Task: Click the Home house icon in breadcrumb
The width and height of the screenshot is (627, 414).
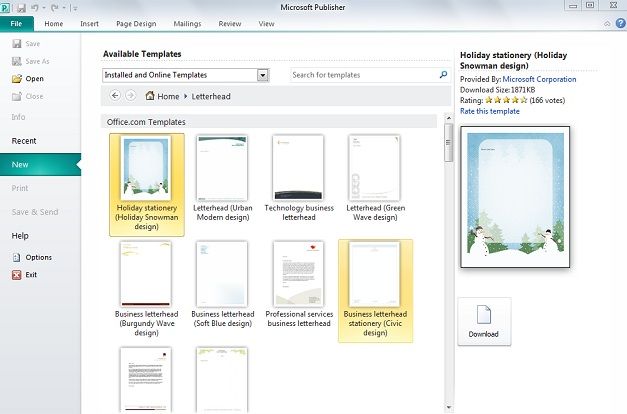Action: (x=150, y=96)
